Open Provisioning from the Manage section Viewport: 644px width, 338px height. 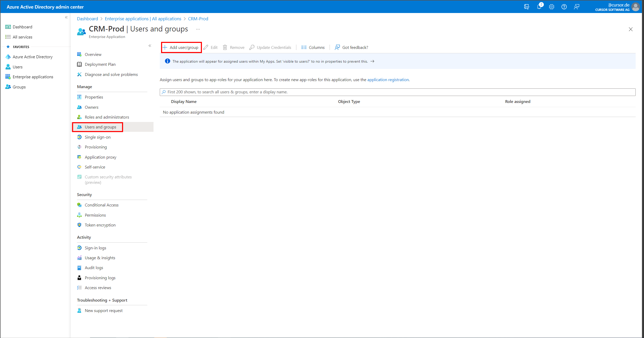click(x=96, y=147)
